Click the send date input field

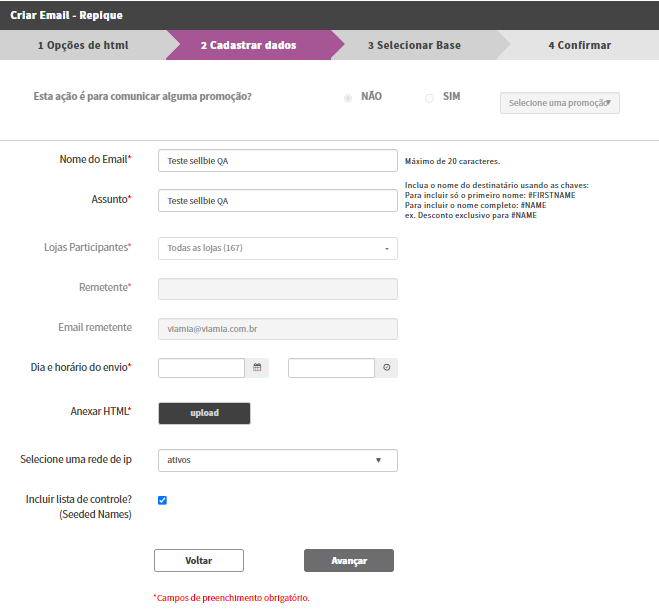[x=201, y=368]
